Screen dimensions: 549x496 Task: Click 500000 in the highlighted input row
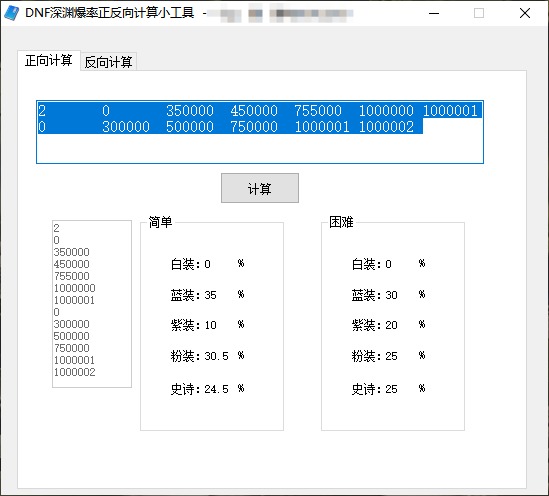click(190, 127)
